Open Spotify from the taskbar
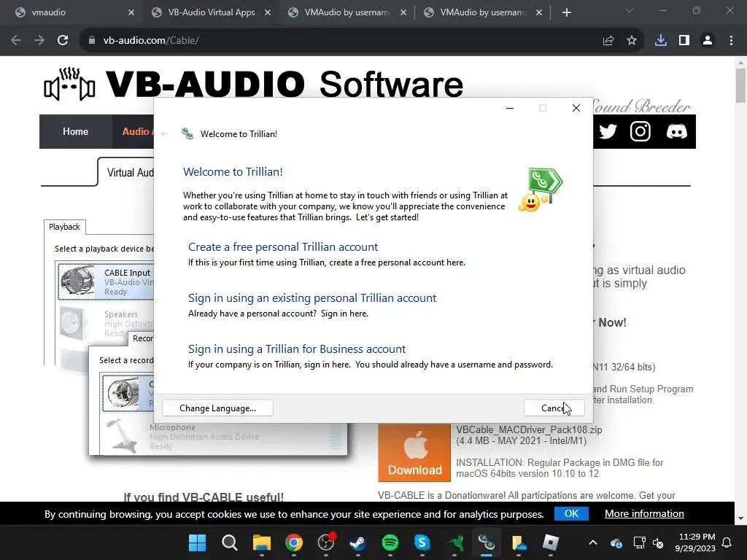 click(390, 542)
